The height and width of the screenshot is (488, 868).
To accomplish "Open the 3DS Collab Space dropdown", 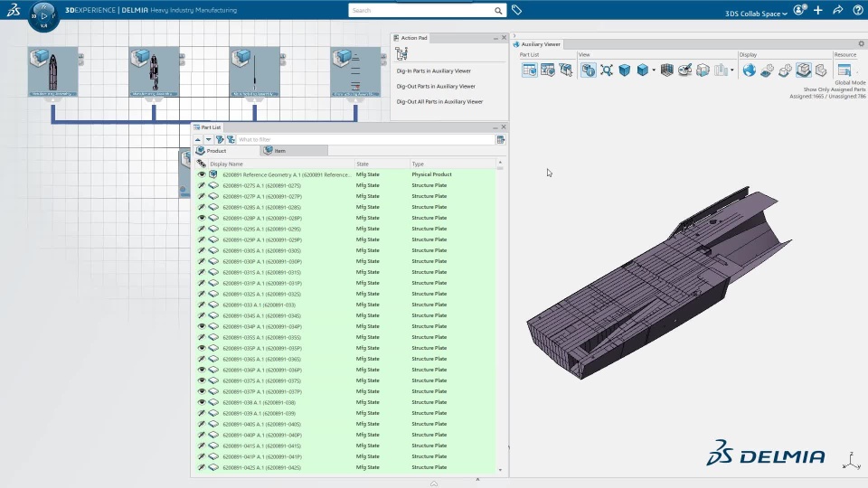I will pyautogui.click(x=756, y=14).
